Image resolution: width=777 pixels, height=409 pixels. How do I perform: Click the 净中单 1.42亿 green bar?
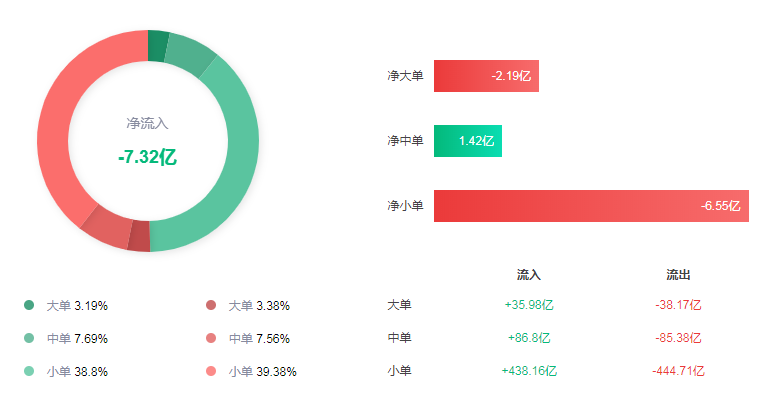coord(467,141)
